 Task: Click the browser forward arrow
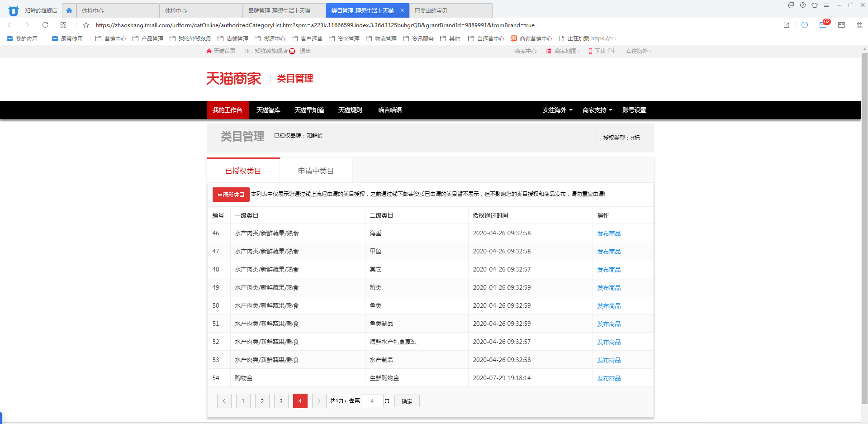click(x=27, y=25)
